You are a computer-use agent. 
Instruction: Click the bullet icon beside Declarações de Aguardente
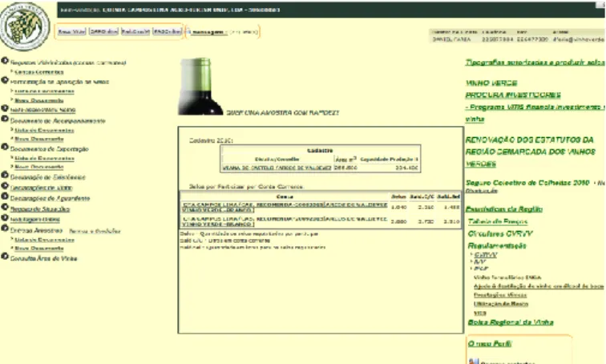(5, 196)
